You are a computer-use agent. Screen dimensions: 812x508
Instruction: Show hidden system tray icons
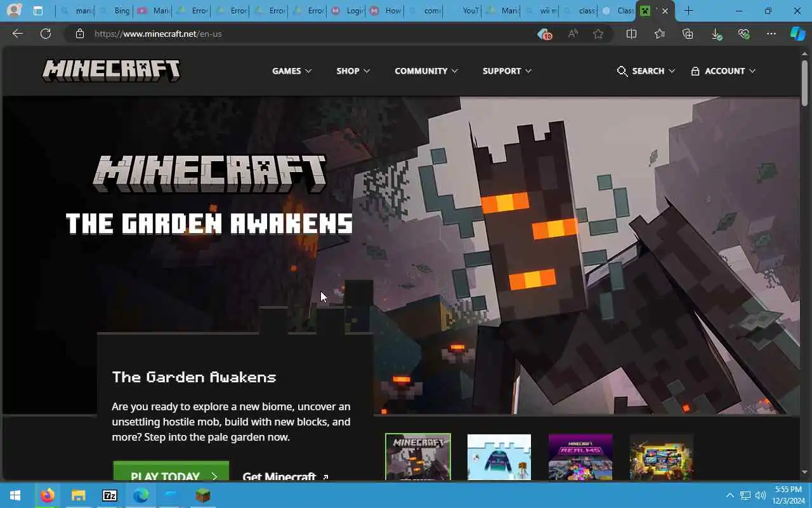730,495
